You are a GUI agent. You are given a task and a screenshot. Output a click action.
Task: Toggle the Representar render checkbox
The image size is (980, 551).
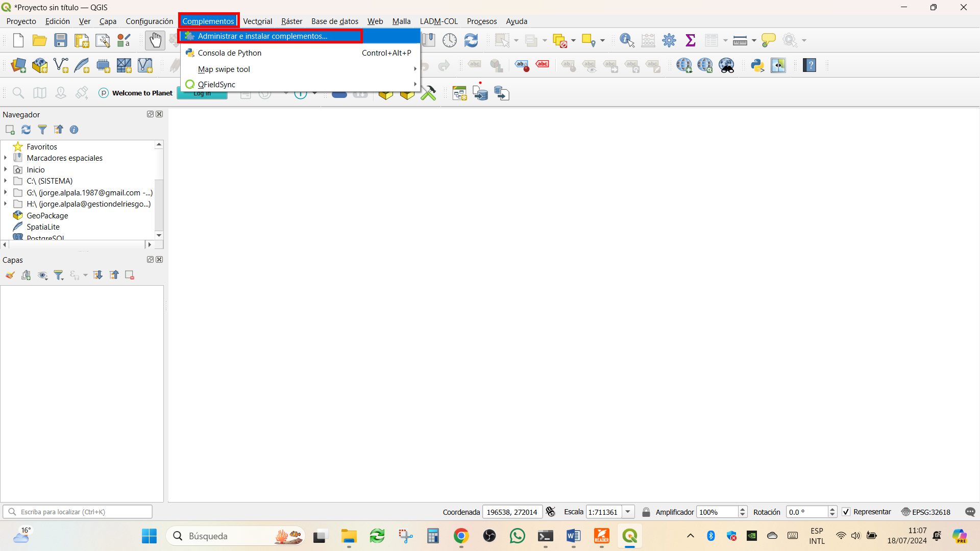(846, 512)
